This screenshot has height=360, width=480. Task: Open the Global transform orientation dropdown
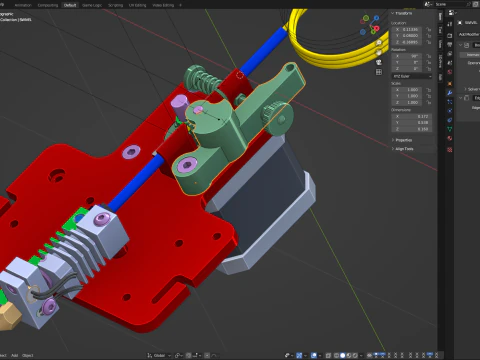click(159, 355)
